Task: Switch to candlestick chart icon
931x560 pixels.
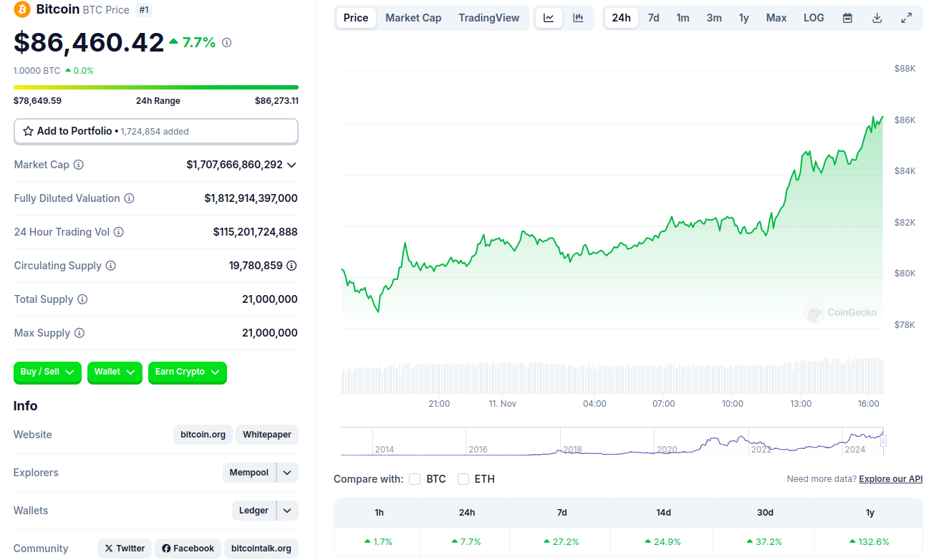Action: [x=578, y=18]
